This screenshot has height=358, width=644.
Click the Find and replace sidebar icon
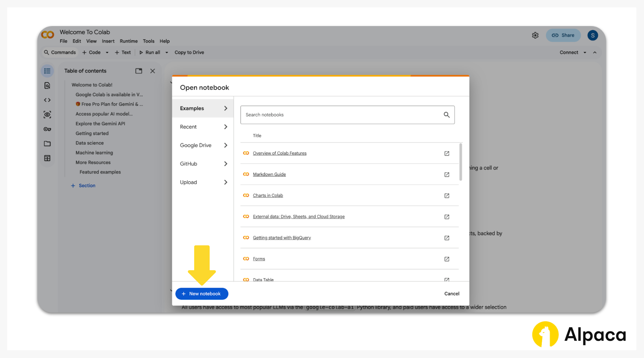click(47, 86)
